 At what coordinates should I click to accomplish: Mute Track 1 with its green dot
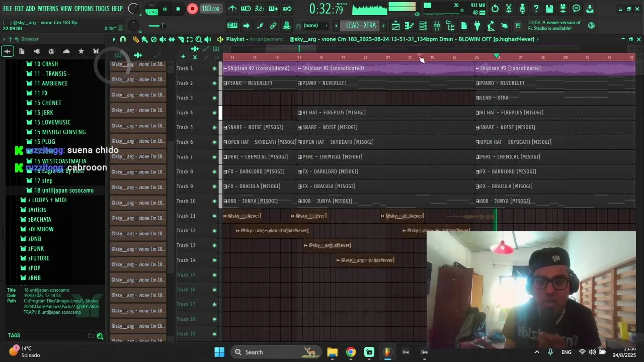click(214, 68)
